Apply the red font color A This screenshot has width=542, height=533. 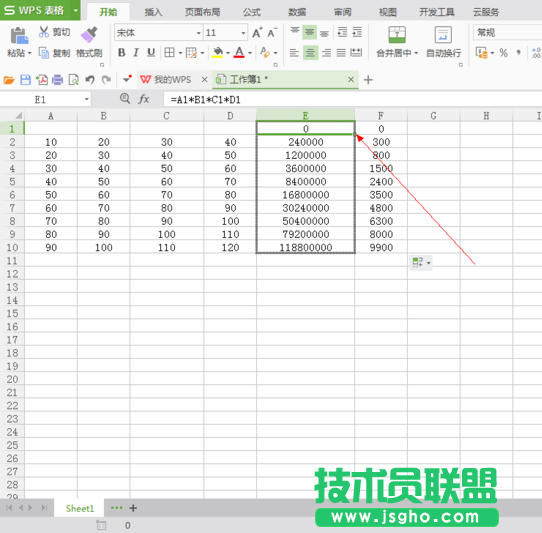tap(239, 53)
